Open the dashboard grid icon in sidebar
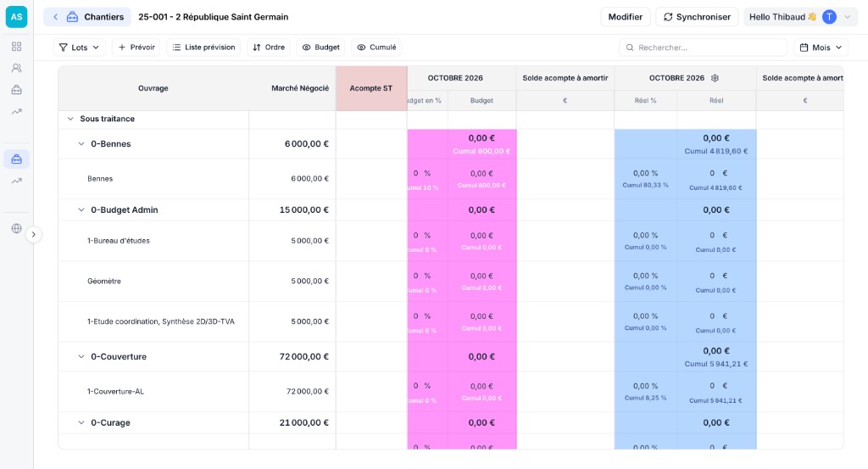 17,47
